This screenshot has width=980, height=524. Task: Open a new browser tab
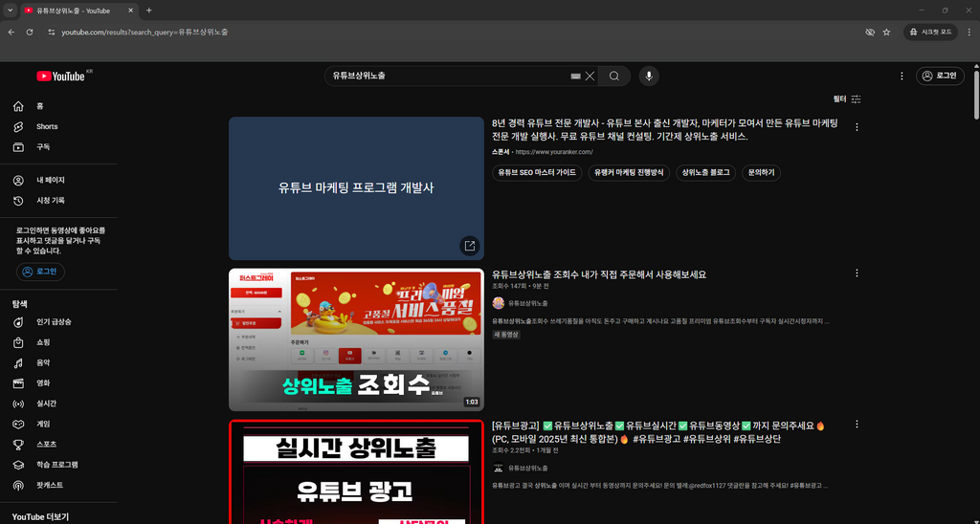point(148,11)
